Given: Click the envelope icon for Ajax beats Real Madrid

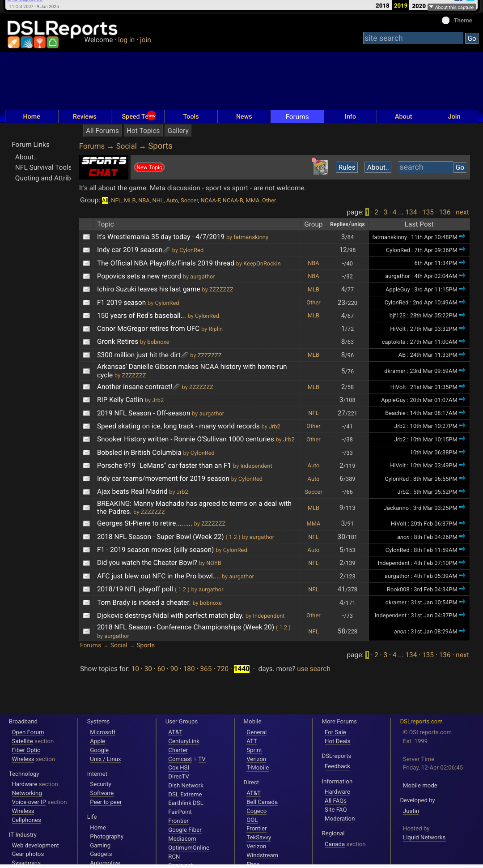Looking at the screenshot, I should point(86,492).
